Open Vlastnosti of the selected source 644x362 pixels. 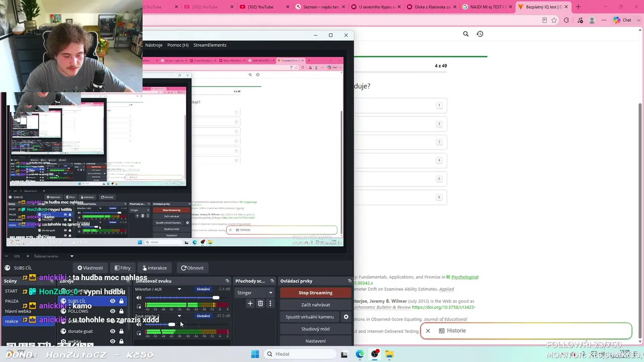[91, 268]
